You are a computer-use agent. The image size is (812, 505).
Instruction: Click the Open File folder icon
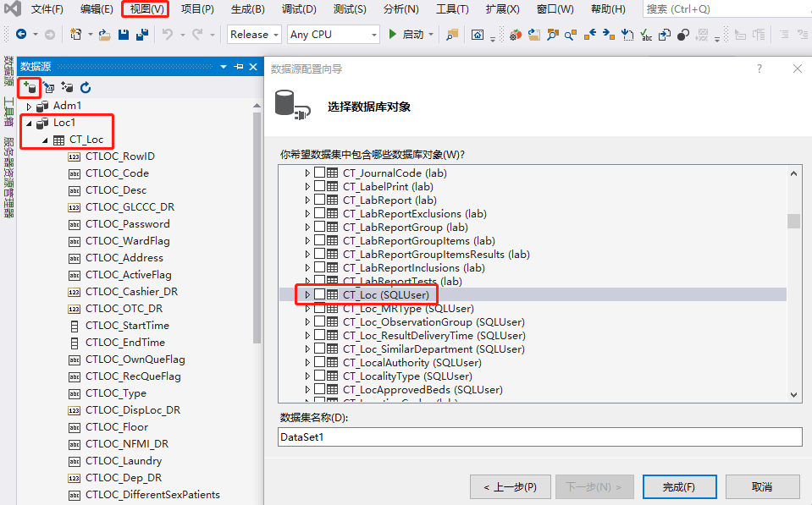[x=104, y=35]
